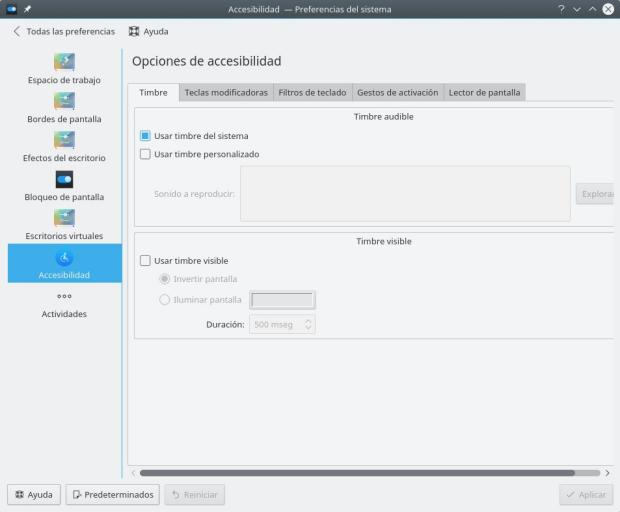Select Bordes de pantalla icon
620x512 pixels.
[x=63, y=101]
